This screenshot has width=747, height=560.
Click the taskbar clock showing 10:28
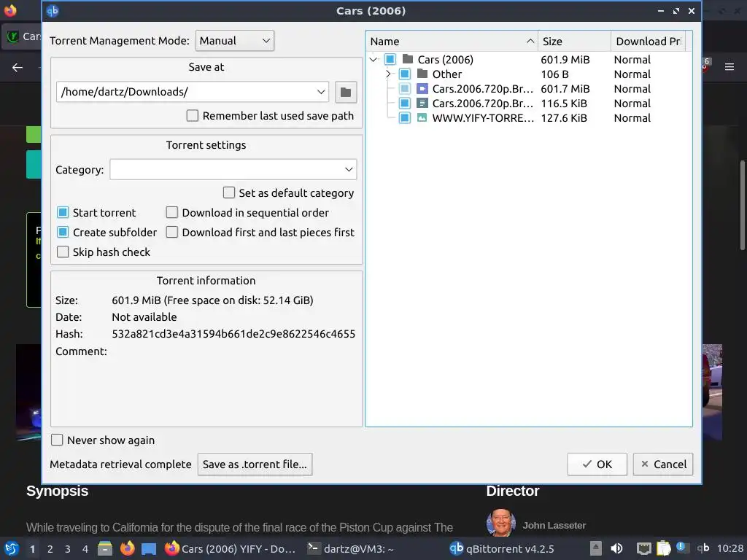point(729,548)
